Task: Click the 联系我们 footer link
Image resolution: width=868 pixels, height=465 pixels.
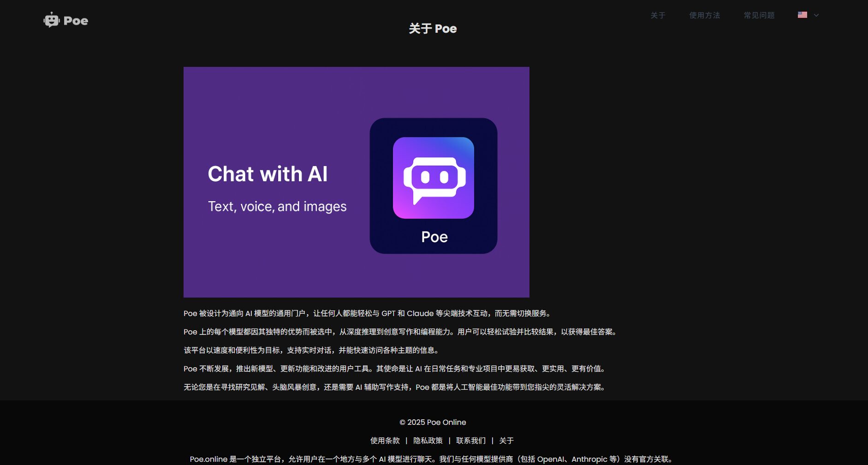Action: tap(471, 441)
